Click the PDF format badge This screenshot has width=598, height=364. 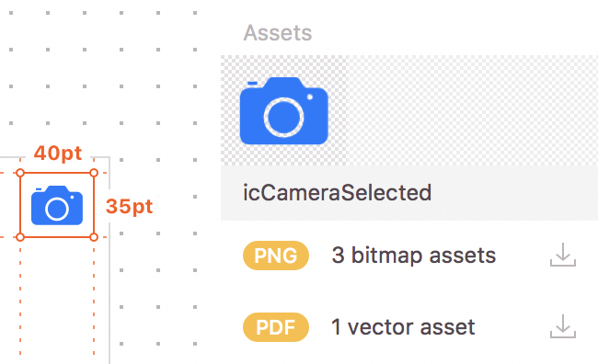276,327
